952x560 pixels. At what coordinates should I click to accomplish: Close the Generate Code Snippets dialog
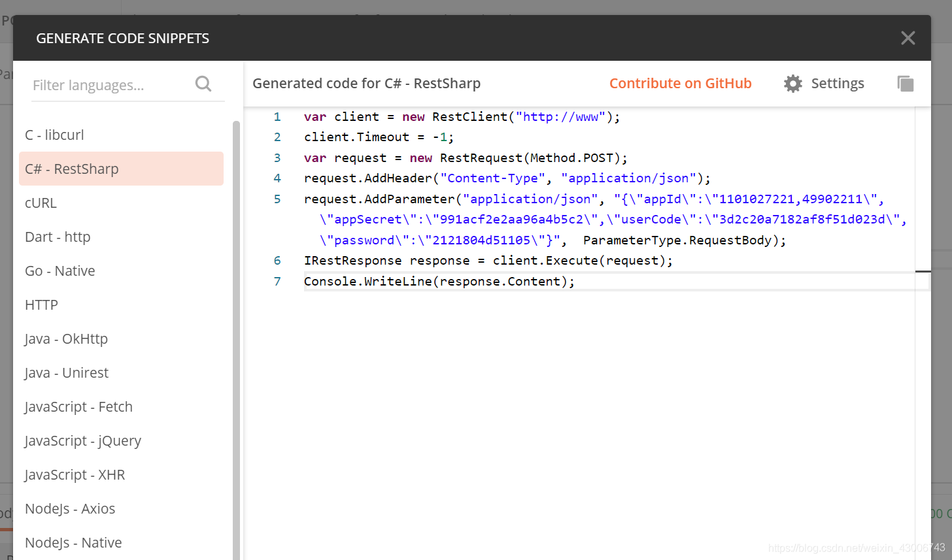coord(908,38)
